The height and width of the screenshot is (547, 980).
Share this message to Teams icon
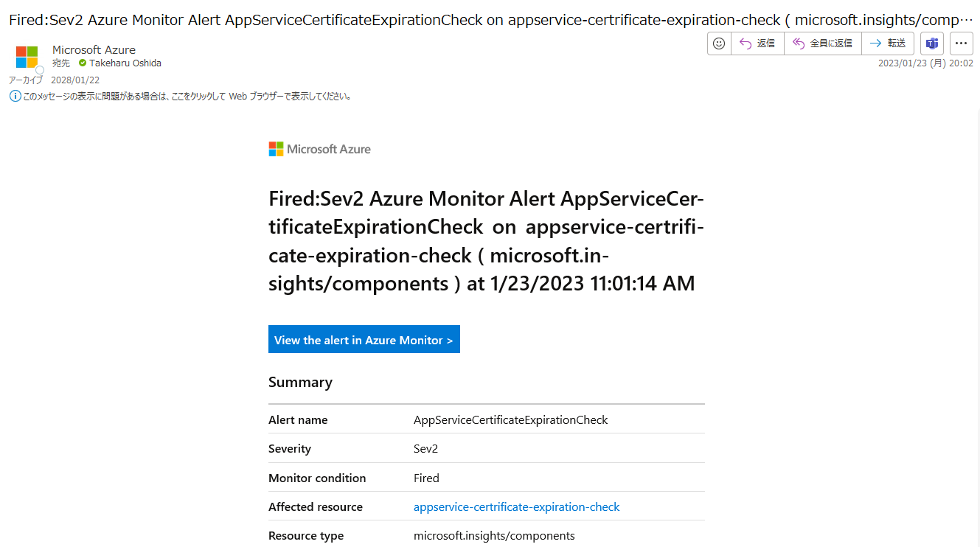point(932,43)
